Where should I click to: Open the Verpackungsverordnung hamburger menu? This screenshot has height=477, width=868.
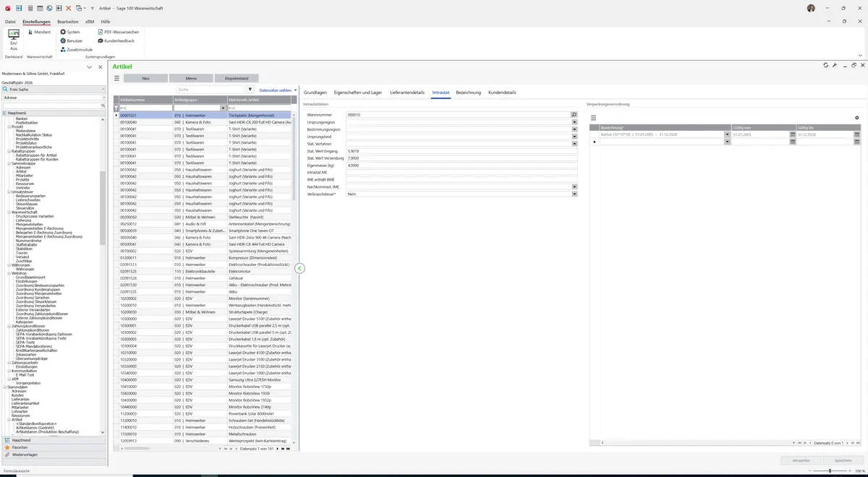click(x=593, y=118)
